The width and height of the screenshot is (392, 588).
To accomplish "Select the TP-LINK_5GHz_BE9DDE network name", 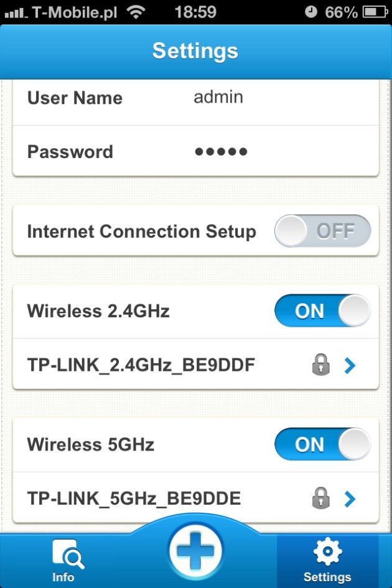I will pyautogui.click(x=134, y=499).
